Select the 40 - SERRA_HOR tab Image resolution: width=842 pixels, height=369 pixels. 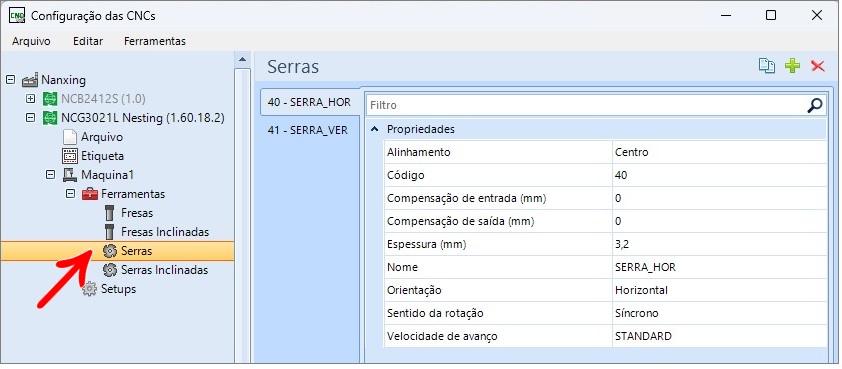point(309,102)
